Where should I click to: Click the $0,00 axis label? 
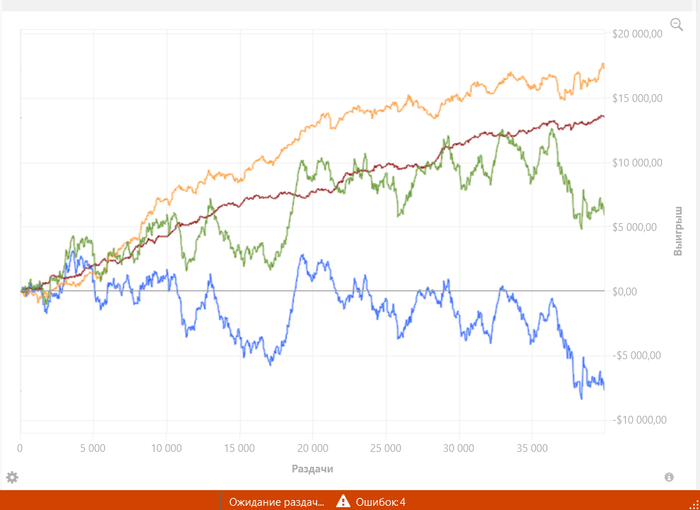(x=630, y=292)
